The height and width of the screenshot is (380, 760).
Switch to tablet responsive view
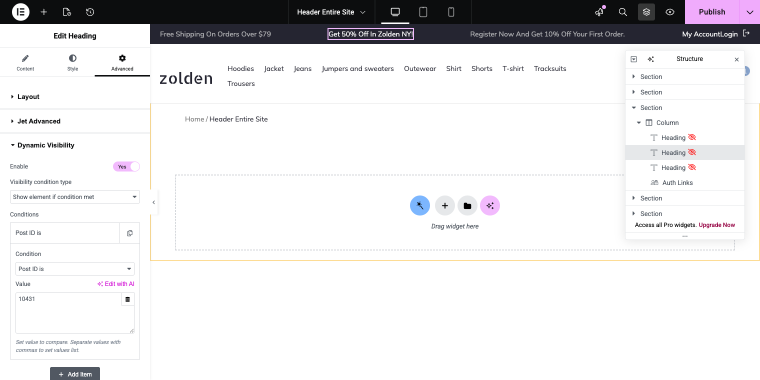(x=423, y=12)
